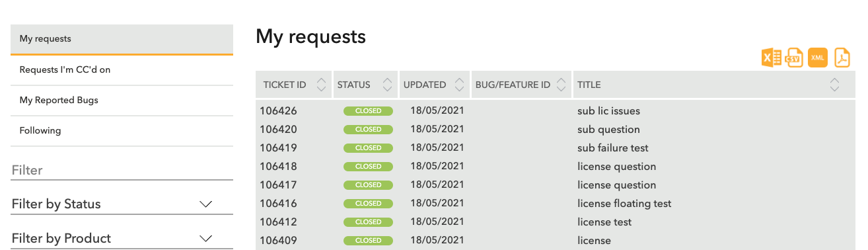Viewport: 868px width, 250px height.
Task: Sort table by Title arrows
Action: click(834, 85)
